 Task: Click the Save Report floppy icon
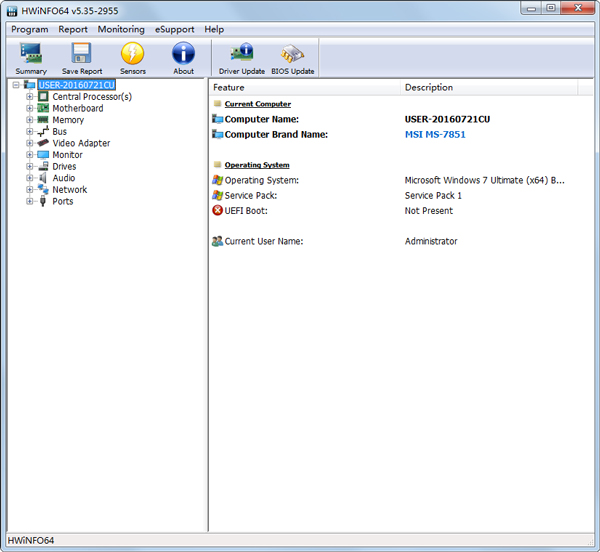tap(82, 53)
